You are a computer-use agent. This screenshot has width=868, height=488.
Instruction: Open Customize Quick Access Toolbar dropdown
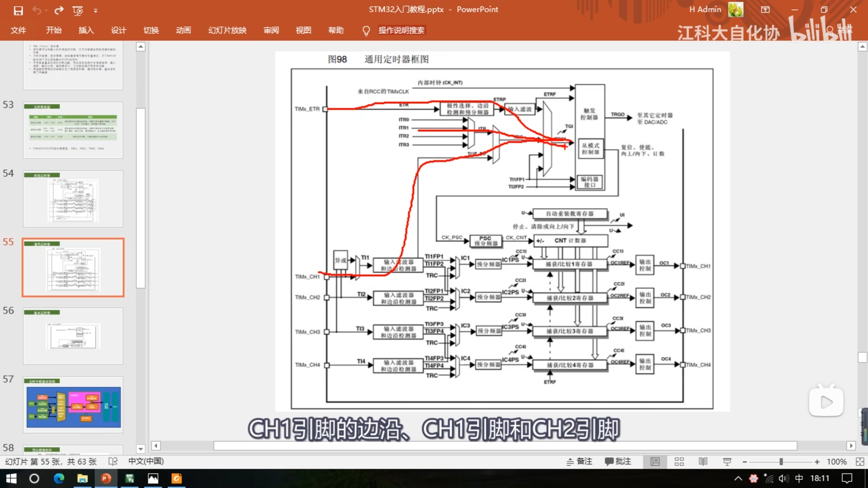pos(96,11)
